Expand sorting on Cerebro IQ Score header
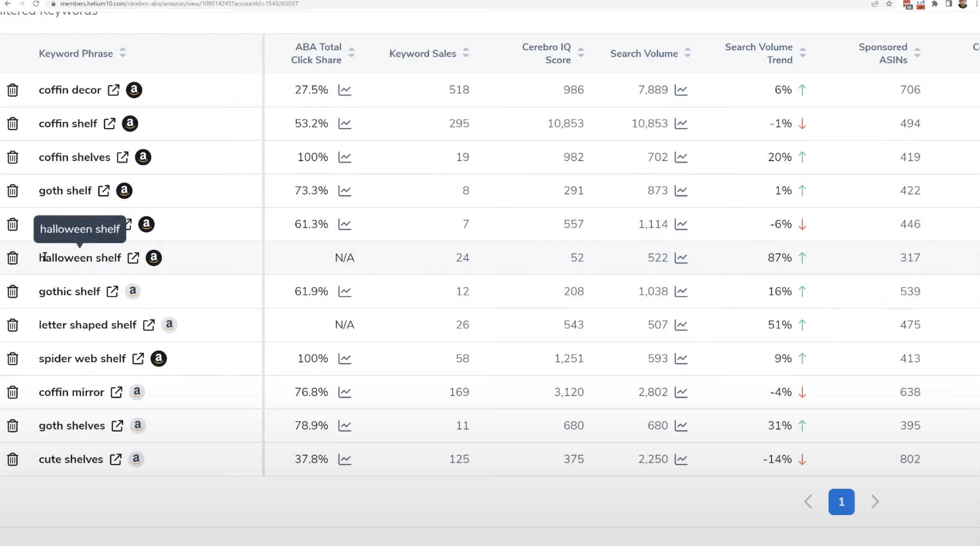Image resolution: width=980 pixels, height=546 pixels. pyautogui.click(x=581, y=53)
